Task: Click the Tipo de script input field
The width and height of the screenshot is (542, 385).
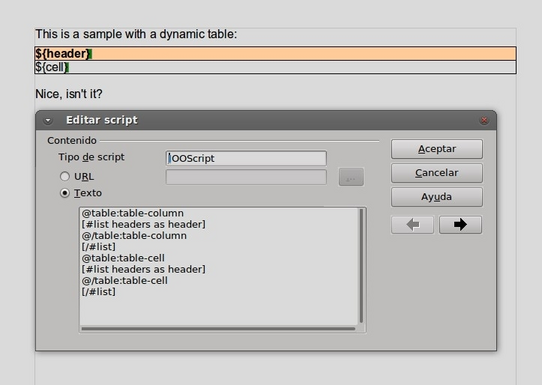Action: coord(246,158)
